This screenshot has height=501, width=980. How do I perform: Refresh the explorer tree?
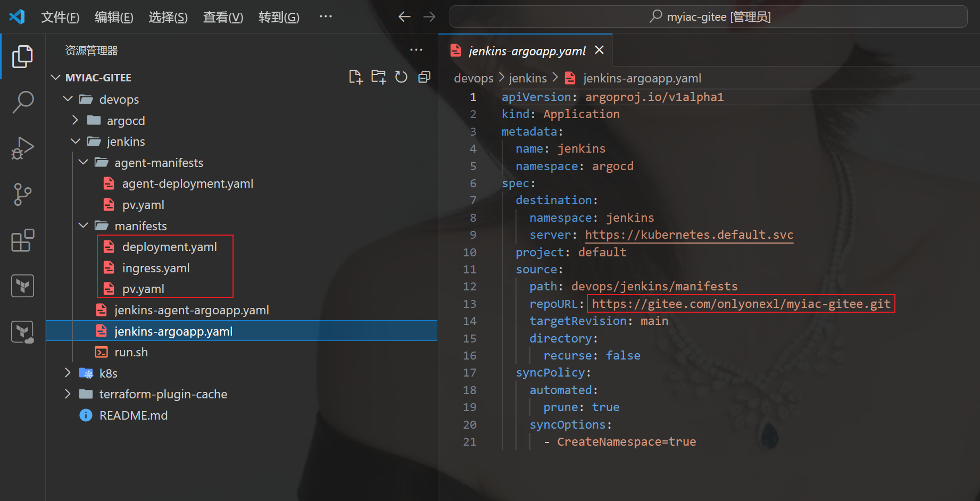point(401,77)
